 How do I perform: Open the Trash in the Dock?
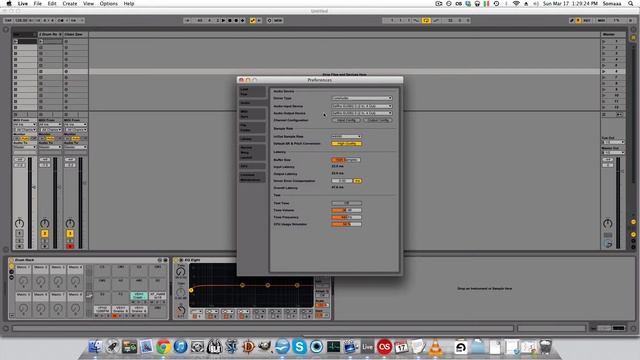point(546,347)
